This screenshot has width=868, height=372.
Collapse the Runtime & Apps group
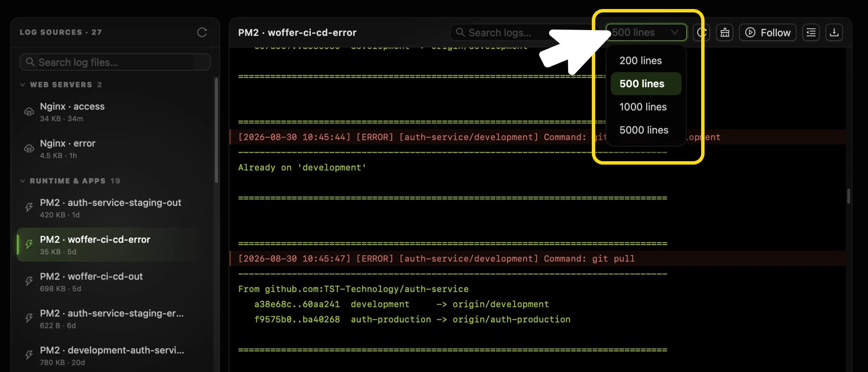coord(23,181)
